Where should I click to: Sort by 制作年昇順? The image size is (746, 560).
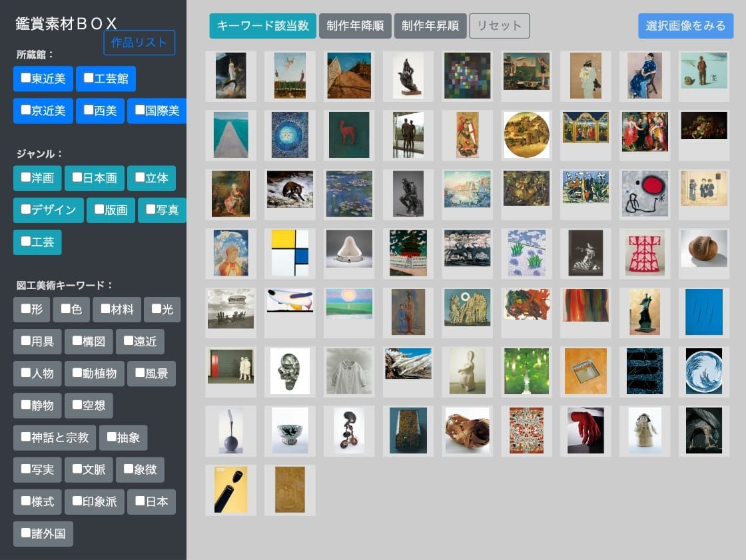point(430,26)
